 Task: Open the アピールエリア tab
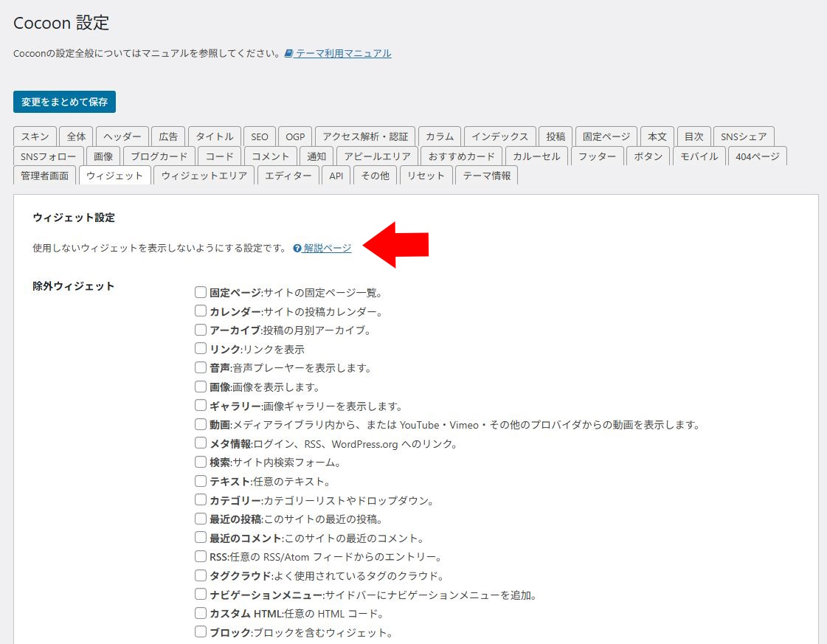point(377,156)
